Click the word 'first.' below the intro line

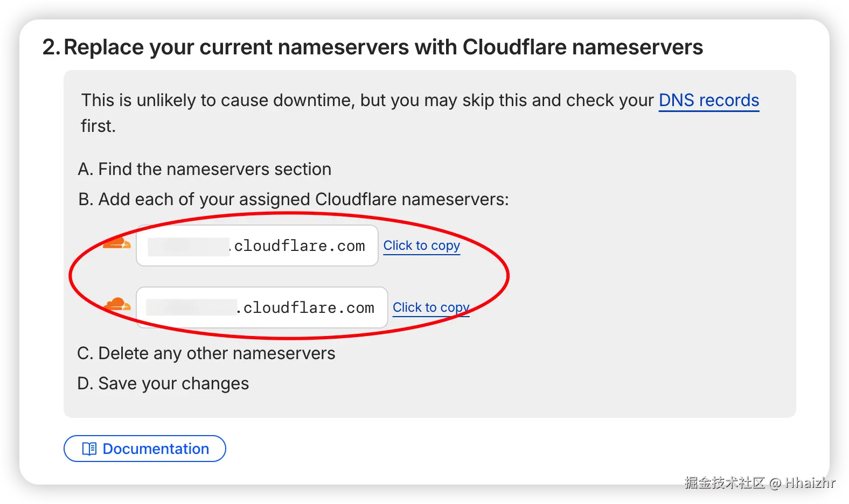point(98,126)
